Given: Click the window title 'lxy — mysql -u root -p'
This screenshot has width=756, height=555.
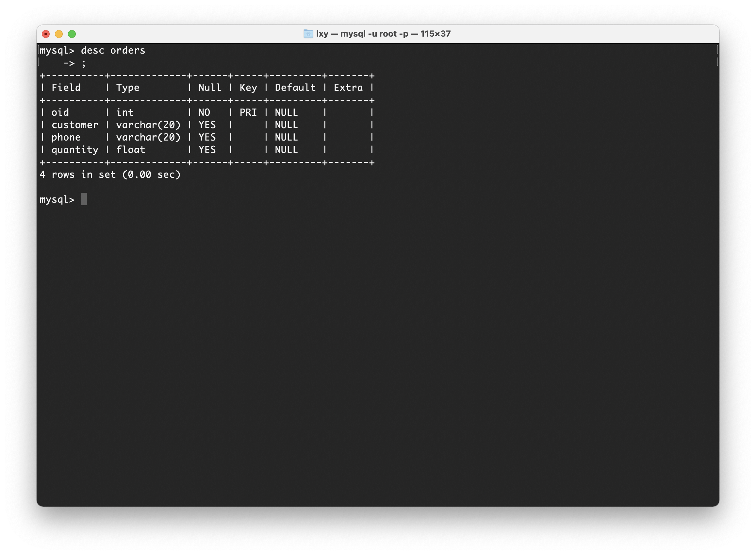Looking at the screenshot, I should [x=383, y=34].
